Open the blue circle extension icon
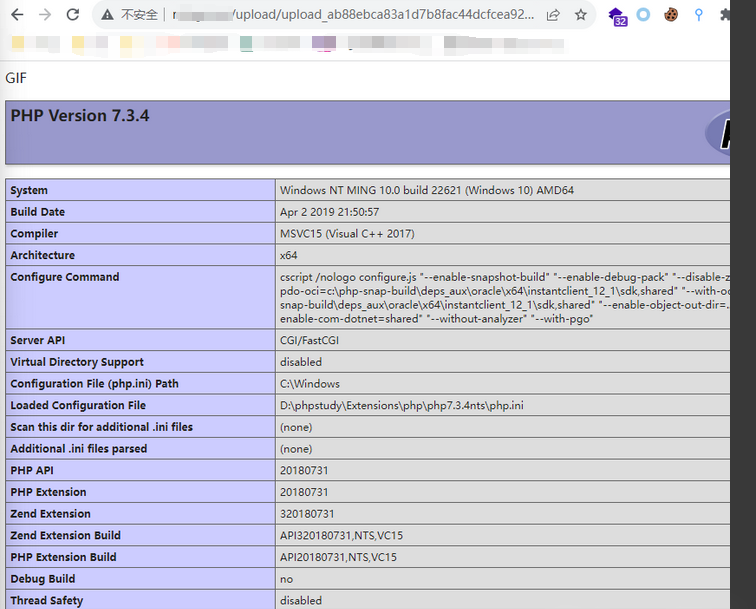The width and height of the screenshot is (756, 609). click(x=643, y=15)
